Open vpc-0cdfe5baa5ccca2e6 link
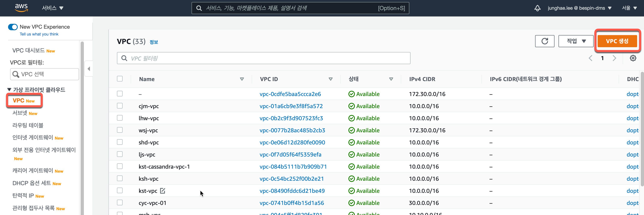644x215 pixels. pos(290,94)
